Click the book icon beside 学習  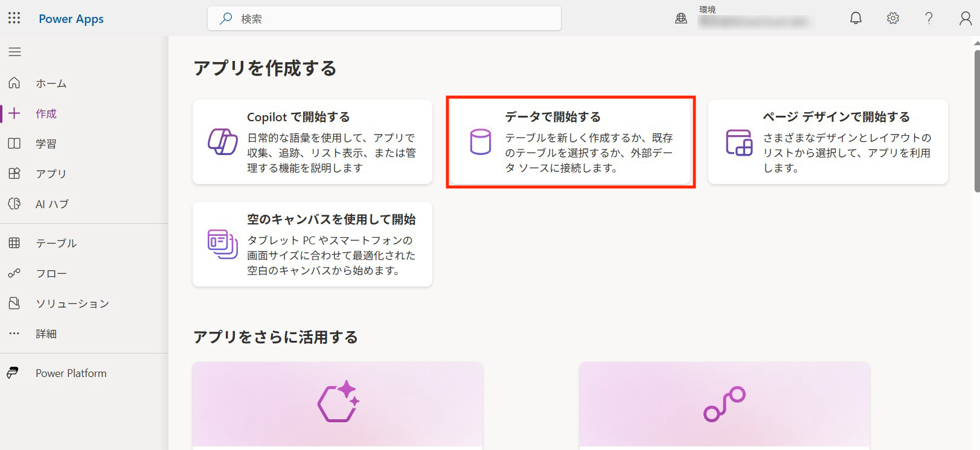point(14,144)
